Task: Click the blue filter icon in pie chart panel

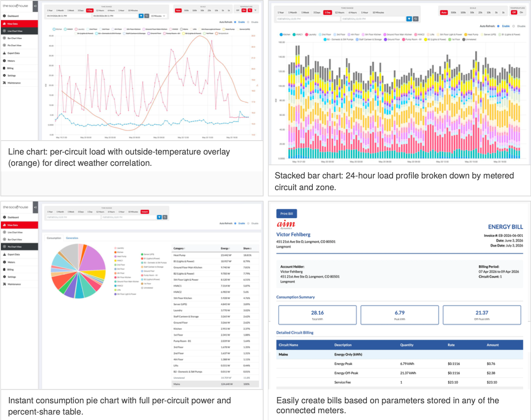Action: pos(159,217)
